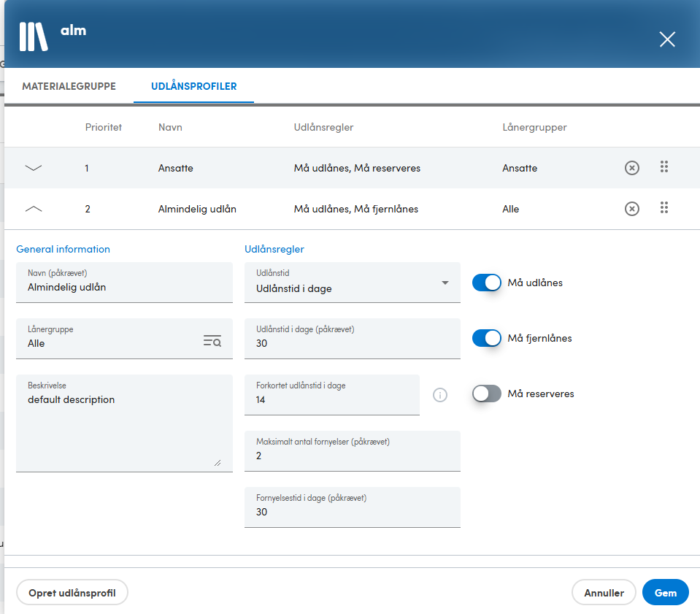Screen dimensions: 700x614
Task: Click the blue 'Udlånsregler' section heading
Action: click(x=274, y=249)
